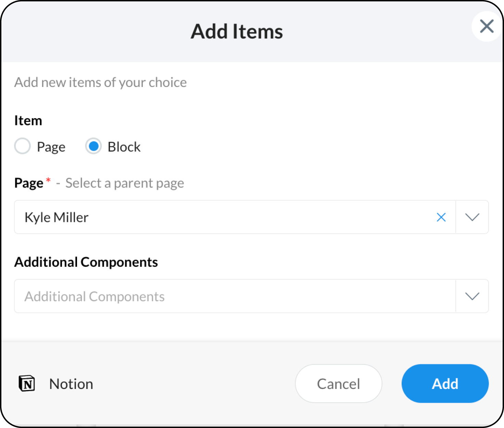
Task: Click the Notion label in footer
Action: (x=71, y=384)
